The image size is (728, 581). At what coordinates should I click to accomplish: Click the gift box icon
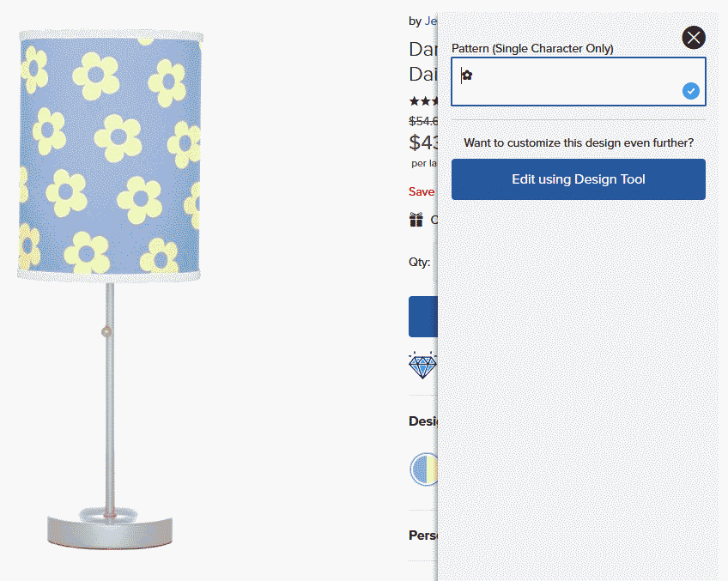[416, 220]
